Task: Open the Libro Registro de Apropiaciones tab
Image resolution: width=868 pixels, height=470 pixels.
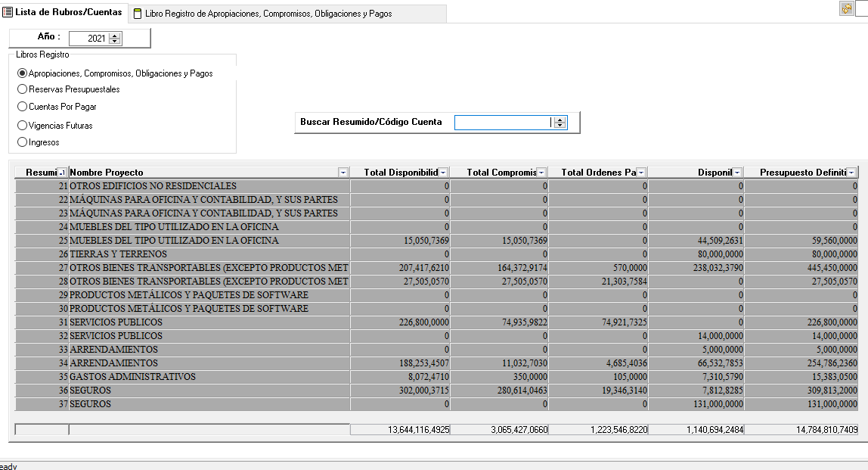Action: [x=268, y=14]
